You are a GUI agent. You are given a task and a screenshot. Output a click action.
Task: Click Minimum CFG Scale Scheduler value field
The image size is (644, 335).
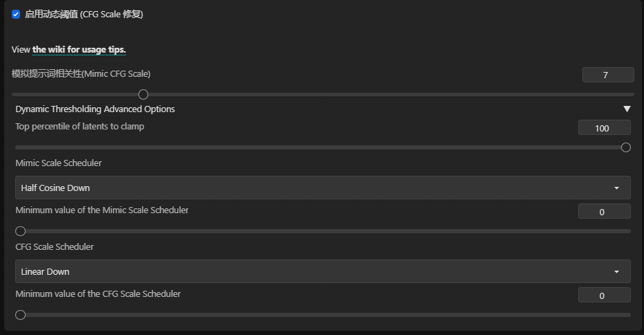coord(604,295)
